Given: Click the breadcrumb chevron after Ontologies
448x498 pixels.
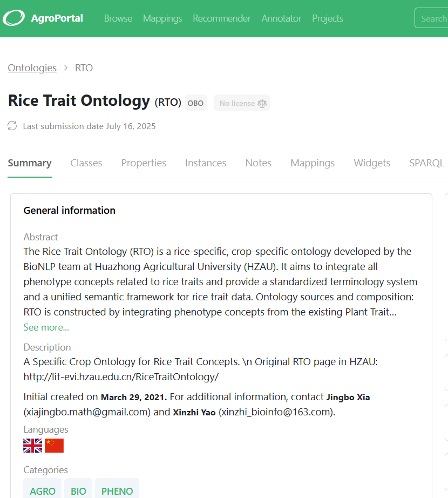Looking at the screenshot, I should (66, 68).
